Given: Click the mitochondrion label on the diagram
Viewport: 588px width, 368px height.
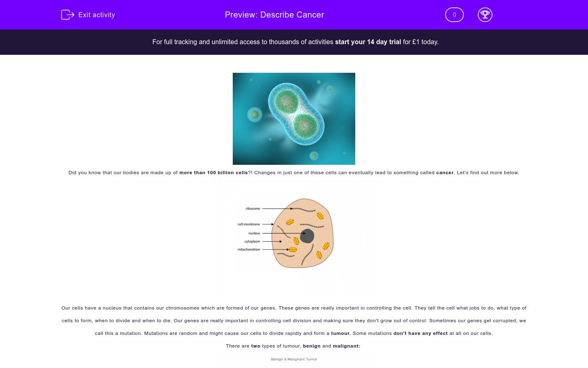Looking at the screenshot, I should pyautogui.click(x=249, y=249).
